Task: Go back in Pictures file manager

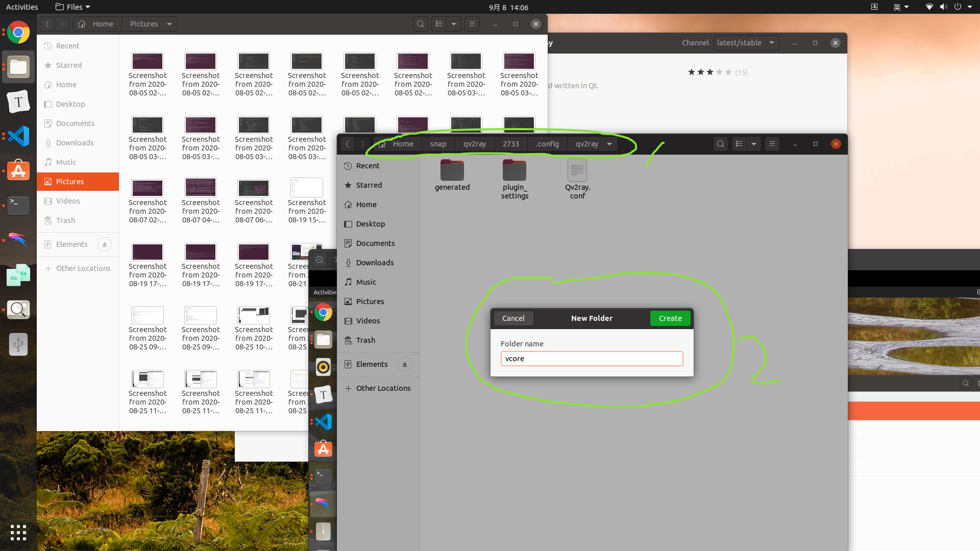Action: point(47,24)
